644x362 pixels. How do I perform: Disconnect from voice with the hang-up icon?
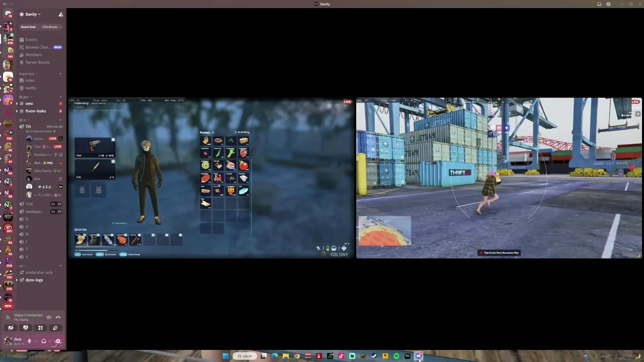click(58, 317)
